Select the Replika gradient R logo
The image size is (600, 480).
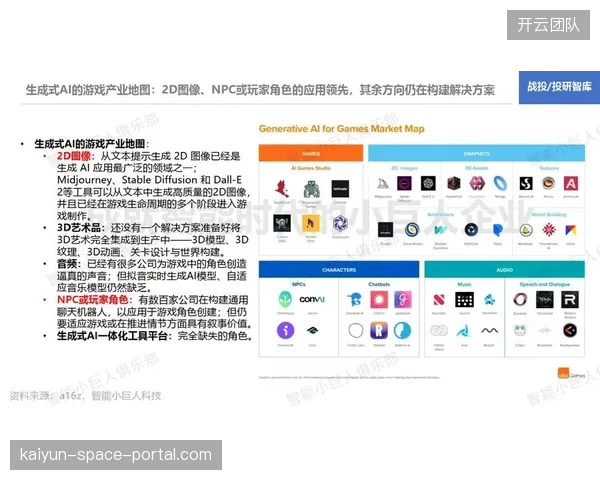379,330
